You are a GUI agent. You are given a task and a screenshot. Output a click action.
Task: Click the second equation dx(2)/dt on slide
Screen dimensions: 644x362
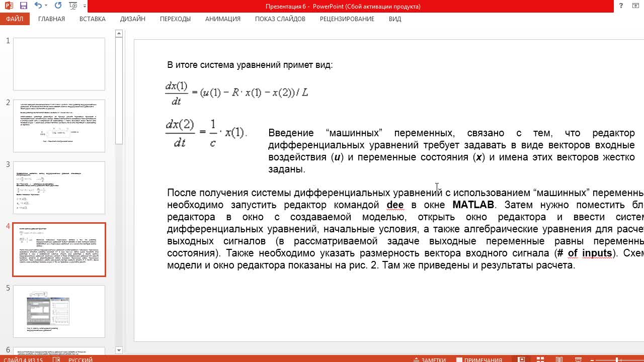(x=206, y=133)
